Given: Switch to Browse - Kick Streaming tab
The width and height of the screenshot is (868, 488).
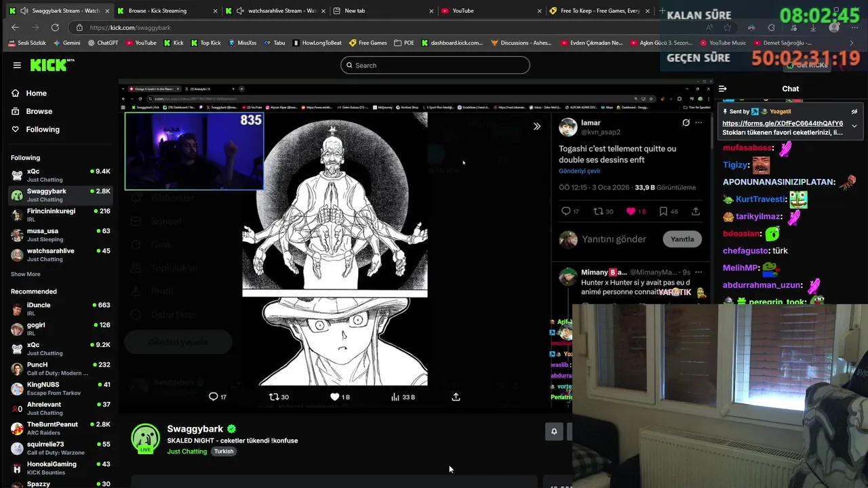Looking at the screenshot, I should pyautogui.click(x=167, y=11).
